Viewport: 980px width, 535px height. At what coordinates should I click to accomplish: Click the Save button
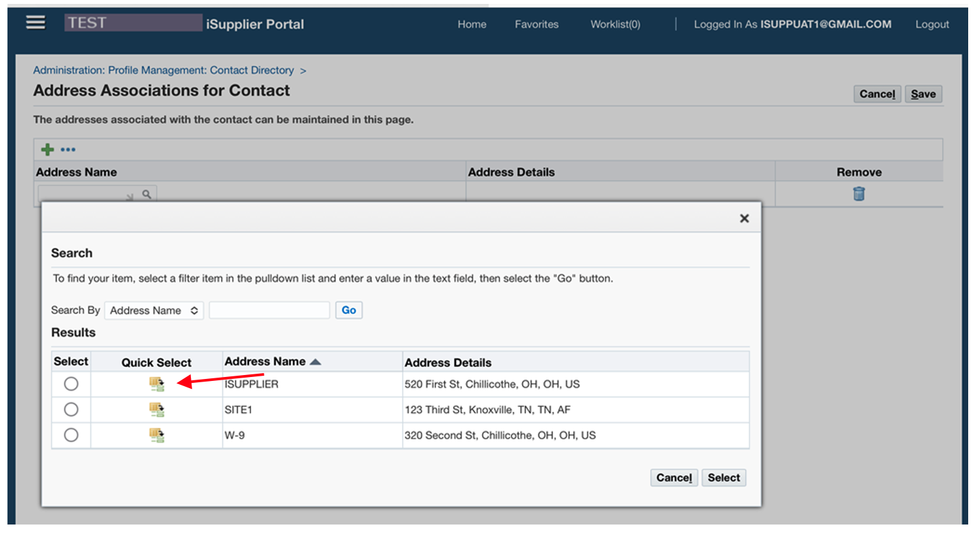click(x=924, y=94)
